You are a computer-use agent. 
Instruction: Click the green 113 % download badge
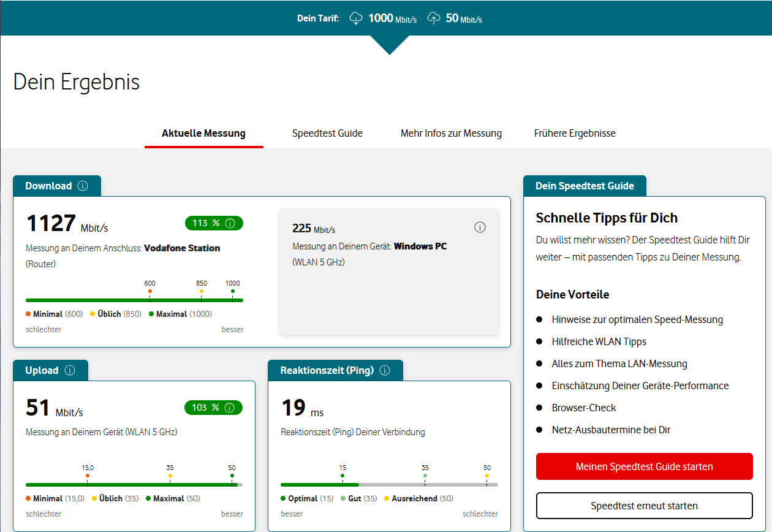[x=214, y=223]
